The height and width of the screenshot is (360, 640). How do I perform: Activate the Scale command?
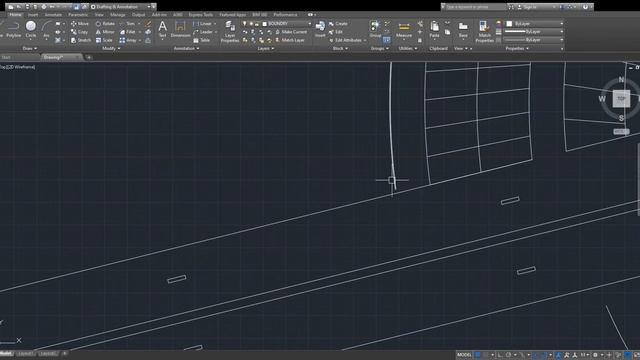click(x=104, y=40)
